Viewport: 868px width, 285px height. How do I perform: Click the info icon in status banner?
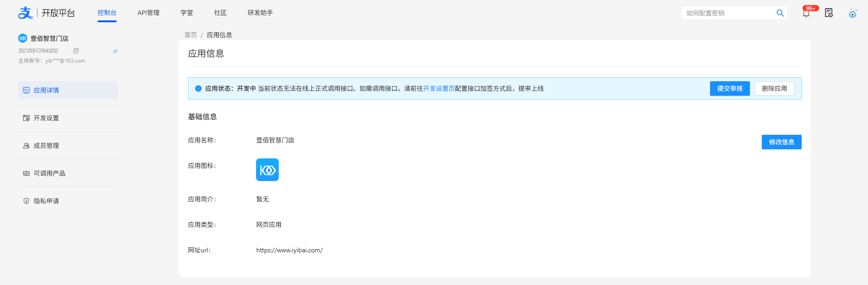click(x=198, y=88)
